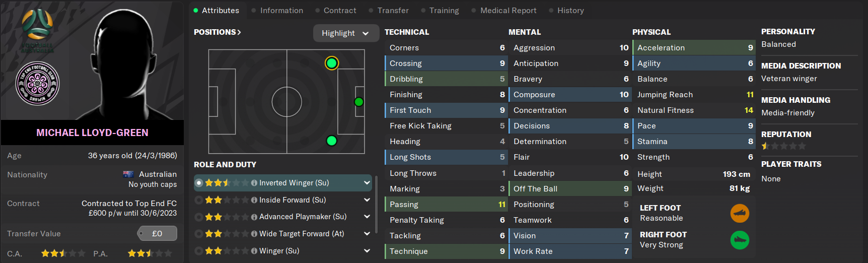Open the Highlight dropdown

point(345,33)
